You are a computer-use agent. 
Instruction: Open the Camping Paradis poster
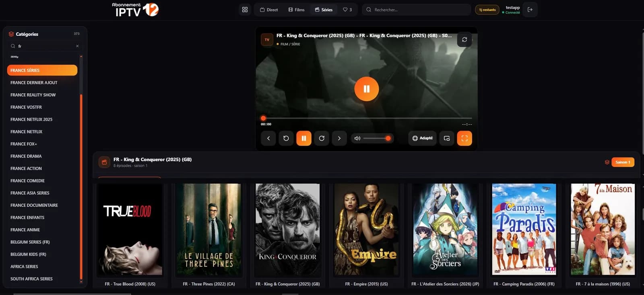(524, 229)
